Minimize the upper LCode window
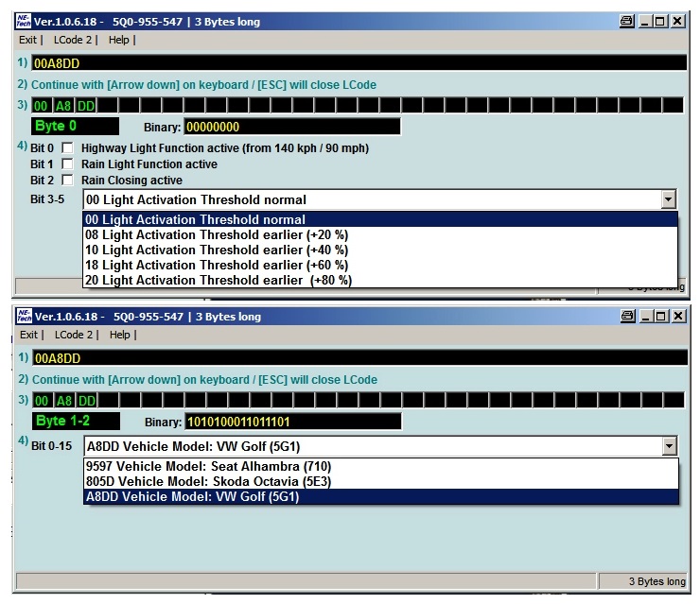700x604 pixels. pos(644,21)
